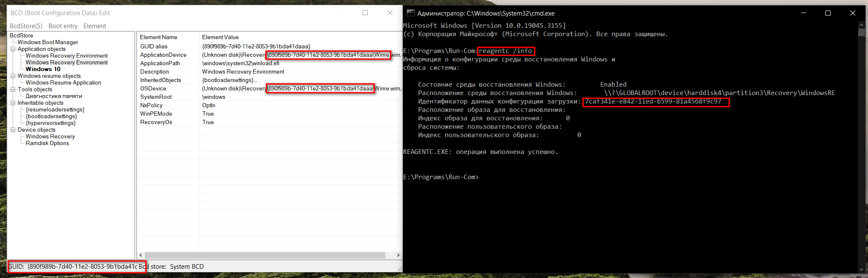Select BcdStore root tree node

click(x=21, y=35)
